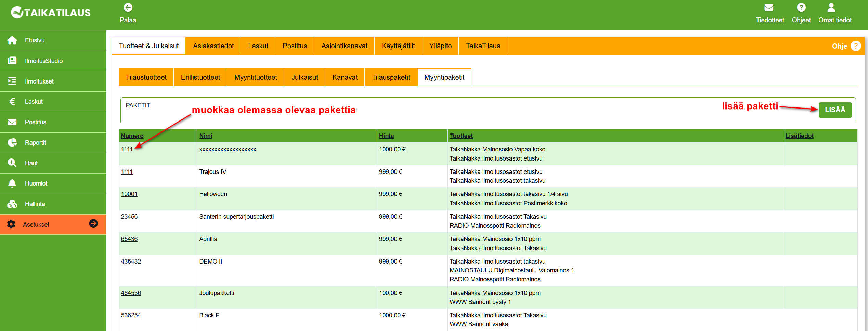Viewport: 868px width, 331px height.
Task: Open the Haut magnifier icon
Action: pos(12,163)
